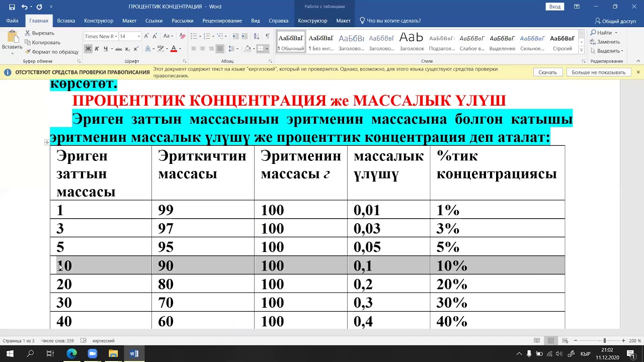Click the bulleted list icon

point(193,36)
